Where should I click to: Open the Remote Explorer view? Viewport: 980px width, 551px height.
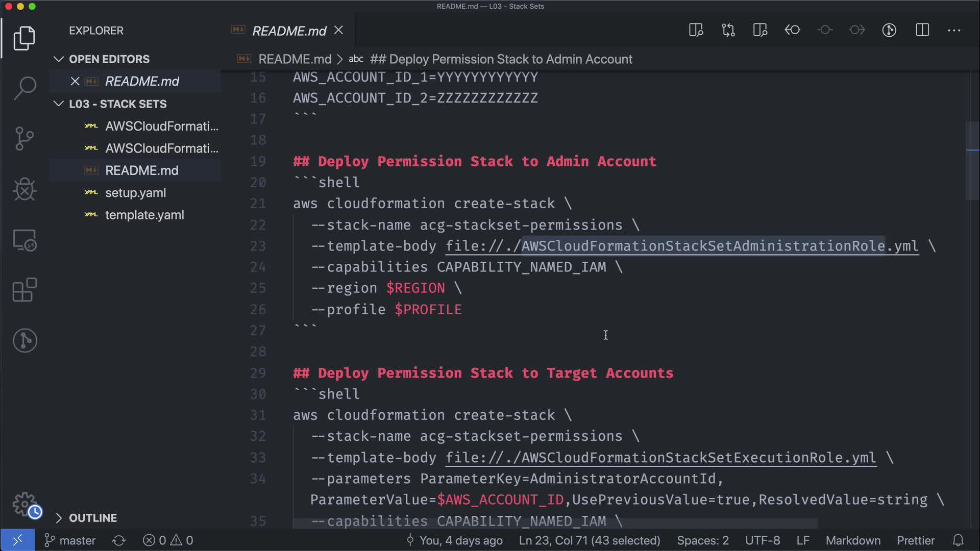tap(24, 240)
